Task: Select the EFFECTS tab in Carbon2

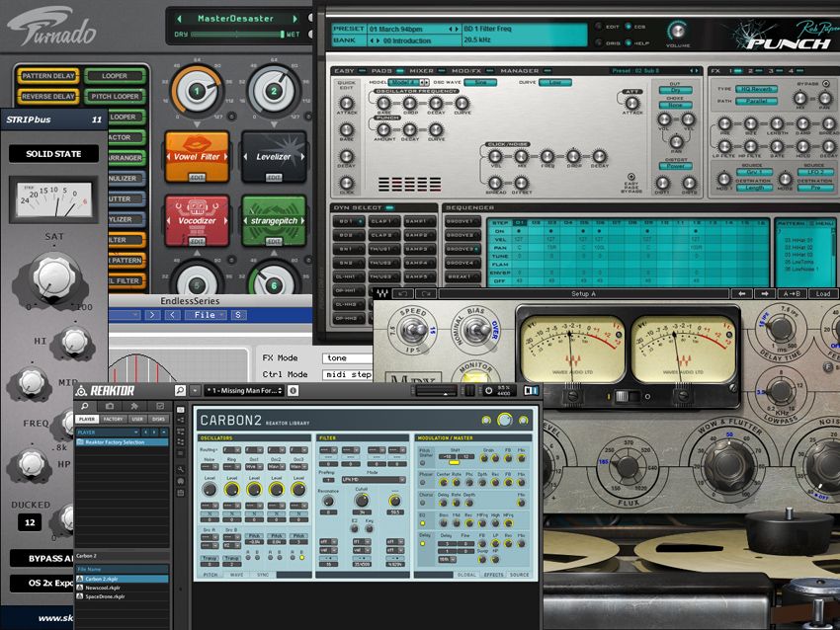Action: (493, 575)
